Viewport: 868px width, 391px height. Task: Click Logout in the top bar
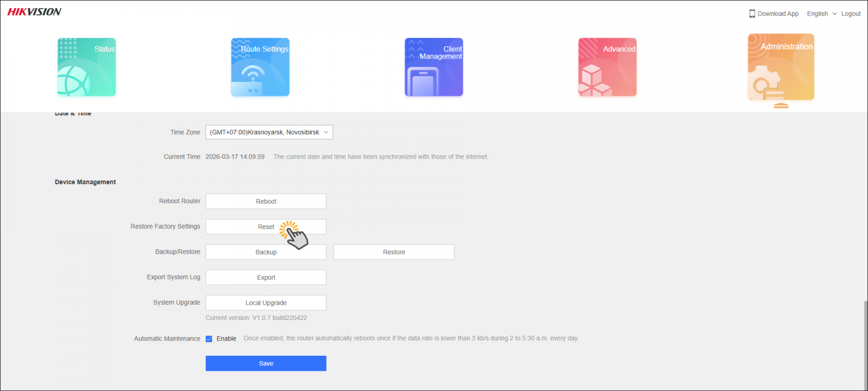click(x=851, y=14)
